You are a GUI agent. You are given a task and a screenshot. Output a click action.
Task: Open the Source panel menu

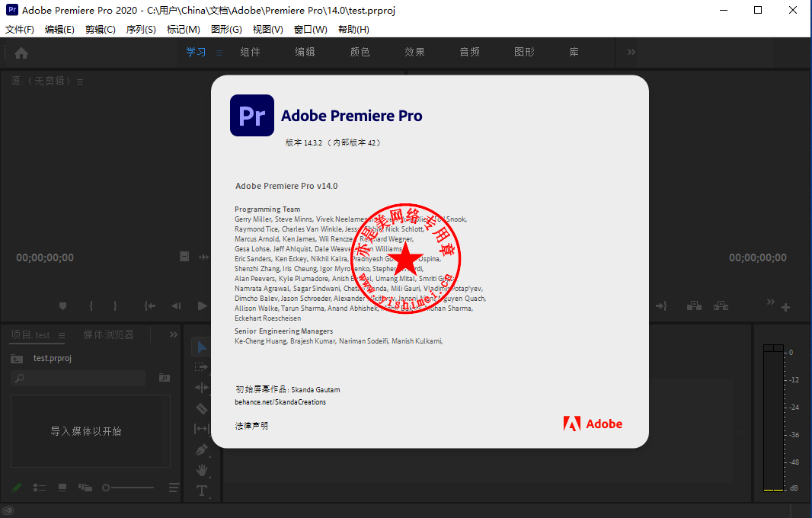80,82
